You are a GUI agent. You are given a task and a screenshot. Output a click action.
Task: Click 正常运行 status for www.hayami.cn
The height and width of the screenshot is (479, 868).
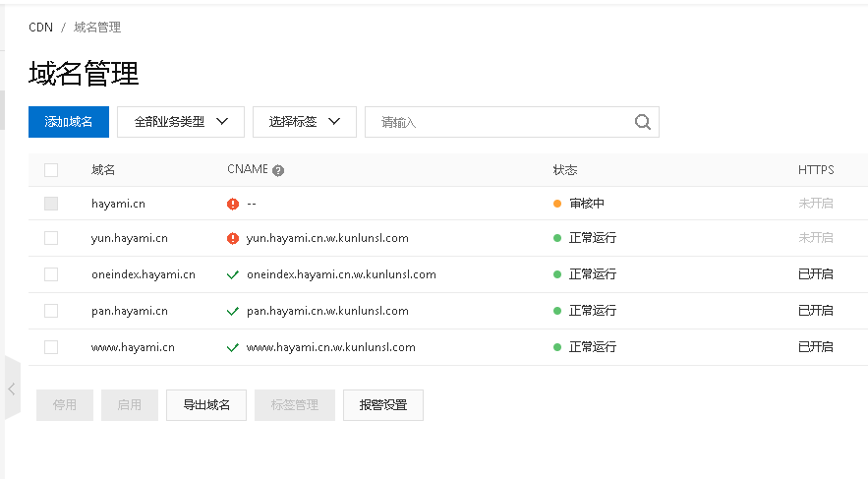click(593, 347)
